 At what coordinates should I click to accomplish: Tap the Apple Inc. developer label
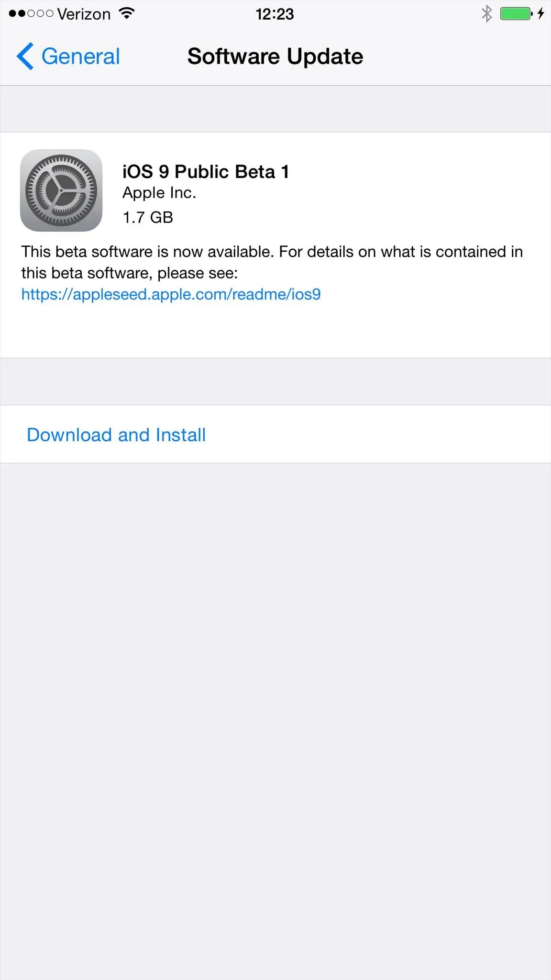159,193
